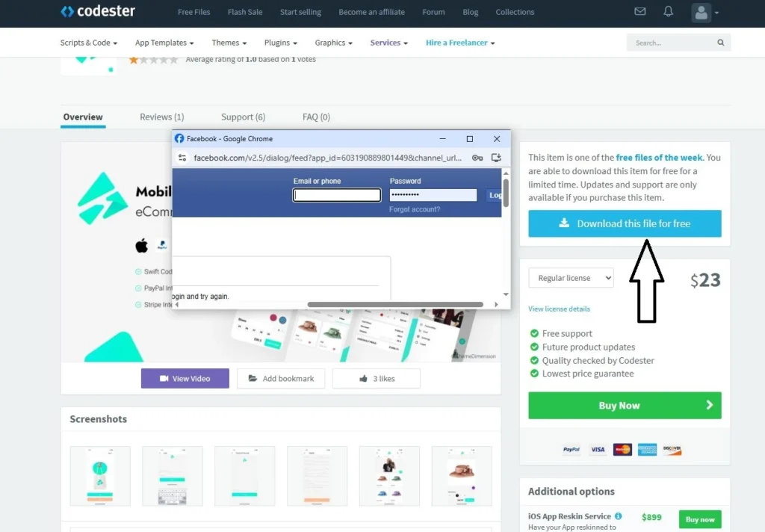Image resolution: width=765 pixels, height=532 pixels.
Task: Click the Discover payment icon
Action: coord(672,450)
